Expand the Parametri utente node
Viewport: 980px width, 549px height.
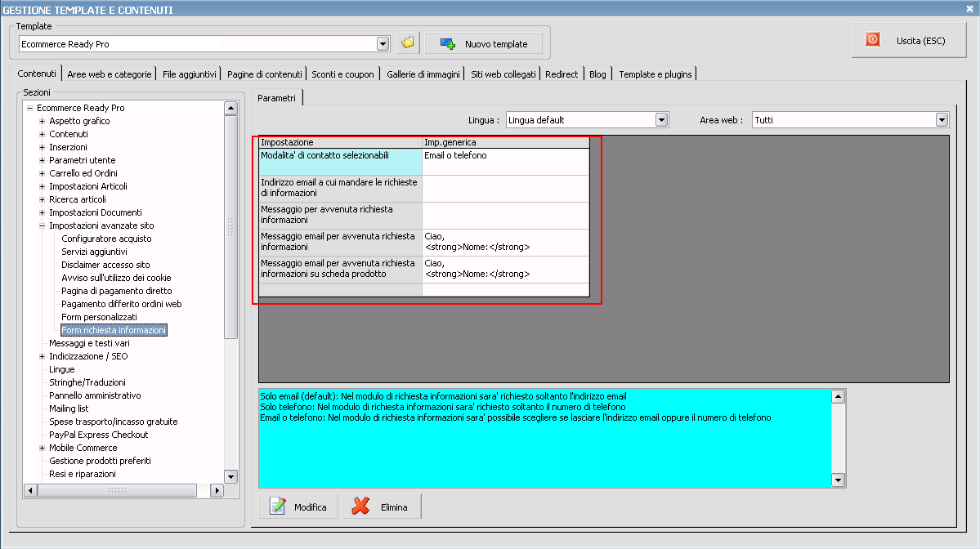tap(42, 160)
